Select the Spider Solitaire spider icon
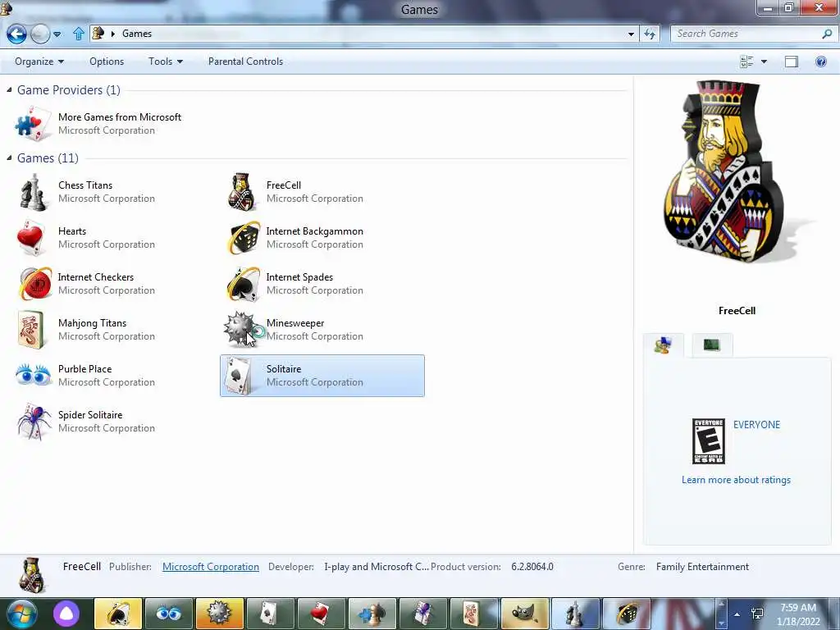Image resolution: width=840 pixels, height=630 pixels. tap(33, 422)
